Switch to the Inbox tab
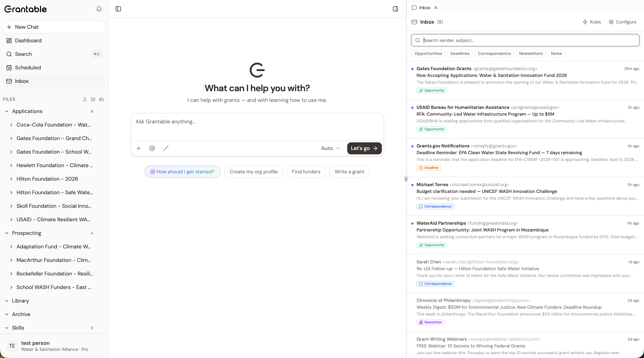This screenshot has height=358, width=644. pyautogui.click(x=424, y=8)
